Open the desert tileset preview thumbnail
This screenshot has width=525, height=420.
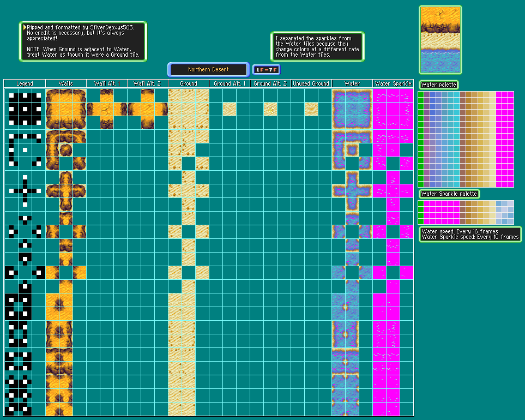pyautogui.click(x=440, y=40)
